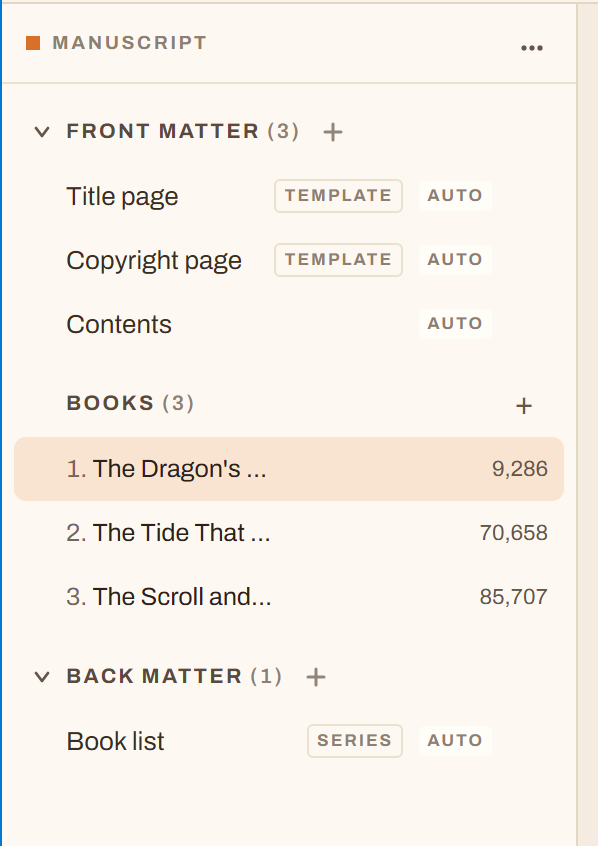Collapse the Back Matter section
This screenshot has width=598, height=846.
point(42,677)
